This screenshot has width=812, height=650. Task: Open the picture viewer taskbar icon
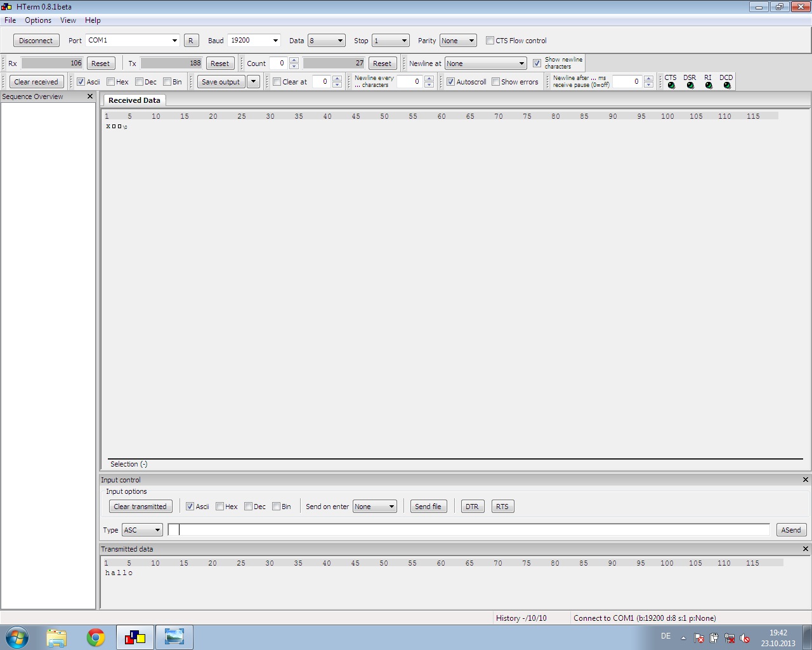[174, 637]
